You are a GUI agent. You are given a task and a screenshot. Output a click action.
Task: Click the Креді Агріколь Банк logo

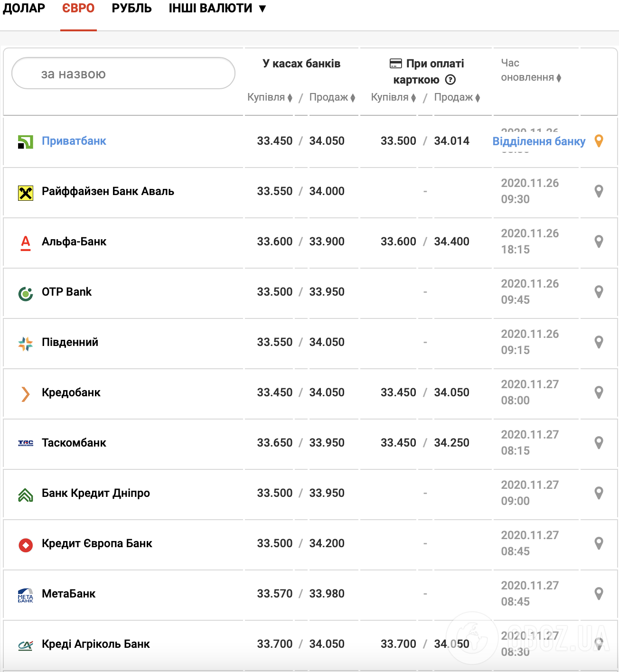26,645
